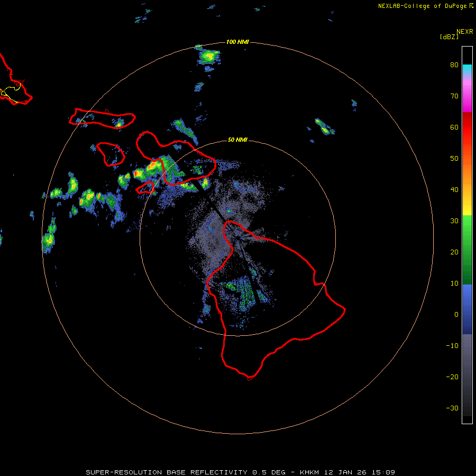Click the 20 dBZ scale value

(x=454, y=252)
